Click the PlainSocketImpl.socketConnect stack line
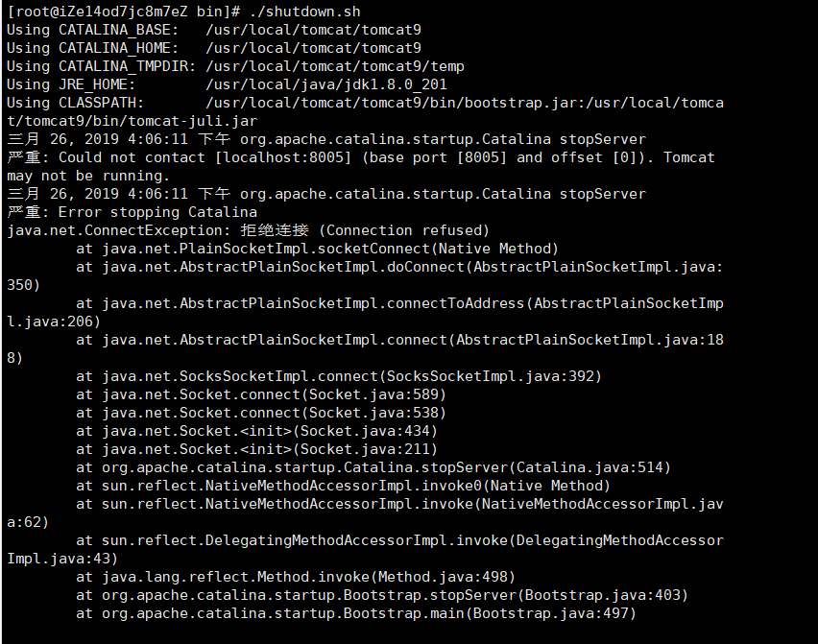This screenshot has width=818, height=644. pyautogui.click(x=317, y=249)
